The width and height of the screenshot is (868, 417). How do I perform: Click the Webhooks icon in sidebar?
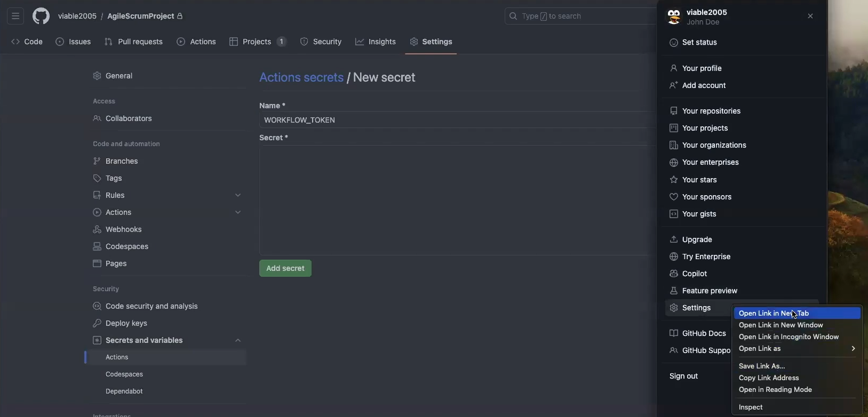[97, 229]
